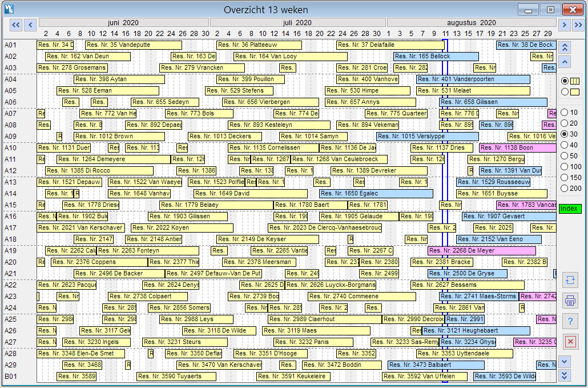Click the red X close icon in sidebar
Image resolution: width=588 pixels, height=388 pixels.
pyautogui.click(x=570, y=341)
